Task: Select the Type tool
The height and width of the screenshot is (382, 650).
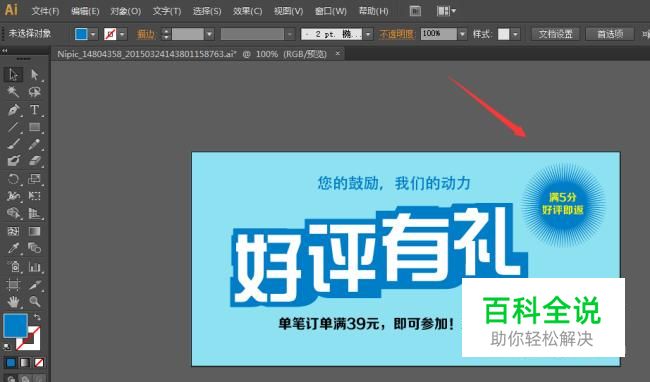Action: click(35, 110)
